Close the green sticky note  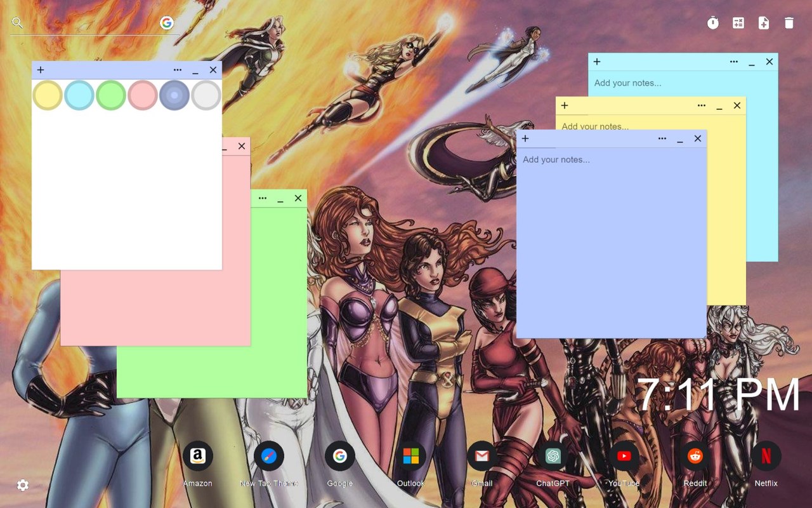tap(298, 198)
